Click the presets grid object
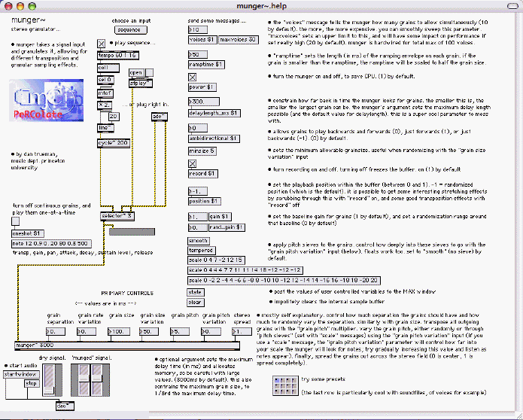 (285, 386)
